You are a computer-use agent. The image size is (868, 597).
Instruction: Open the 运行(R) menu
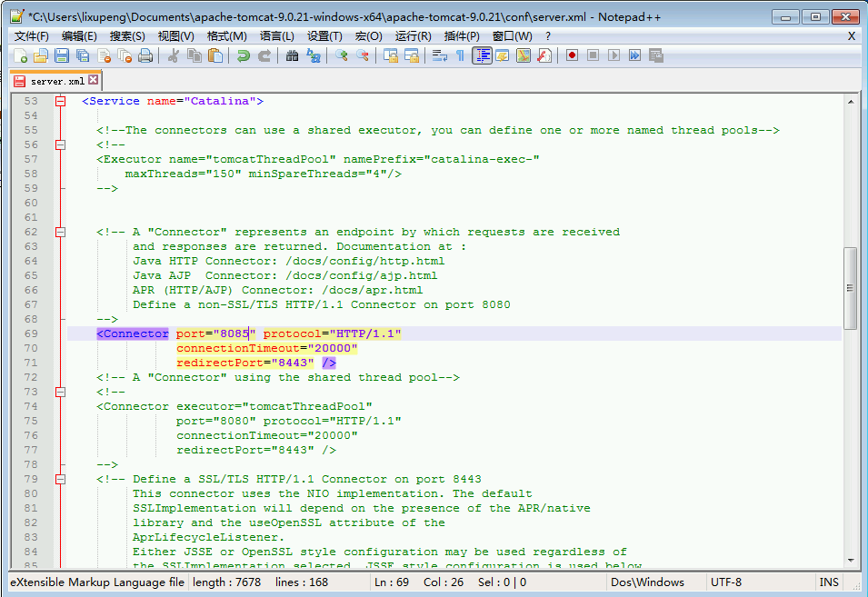tap(414, 36)
